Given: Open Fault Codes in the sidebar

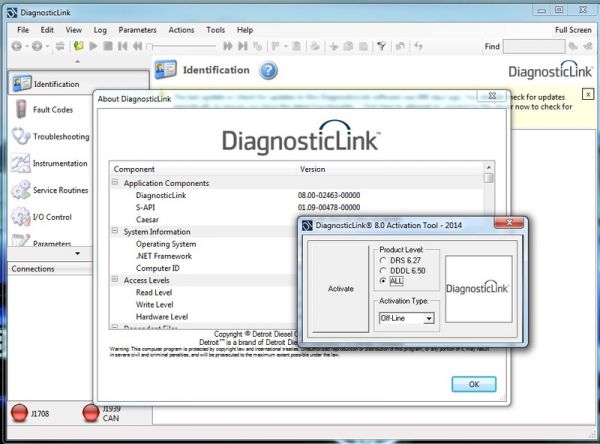Looking at the screenshot, I should pyautogui.click(x=21, y=110).
